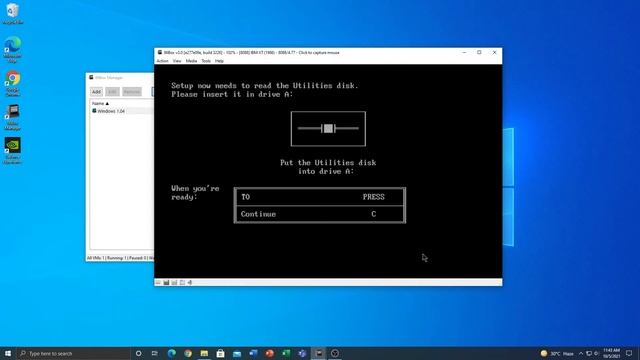Open the notification center icon

click(629, 353)
